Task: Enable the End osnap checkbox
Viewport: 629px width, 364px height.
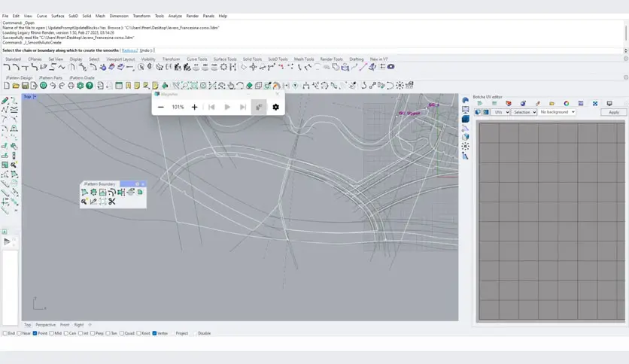Action: 5,333
